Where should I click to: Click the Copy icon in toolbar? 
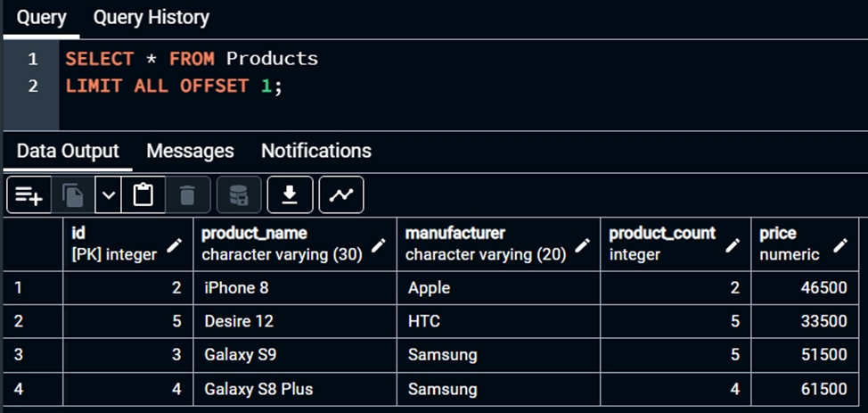pyautogui.click(x=73, y=195)
